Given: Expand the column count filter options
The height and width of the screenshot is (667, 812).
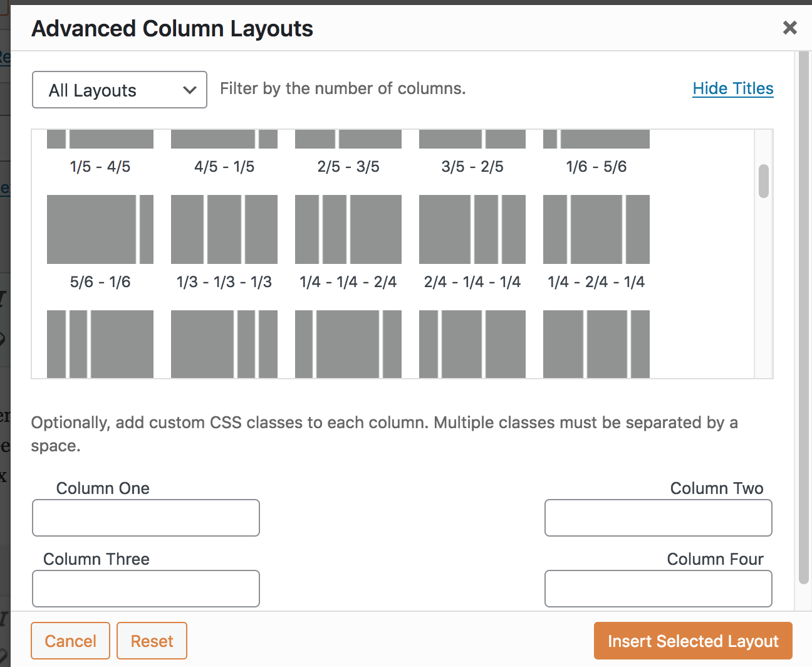Looking at the screenshot, I should click(119, 90).
